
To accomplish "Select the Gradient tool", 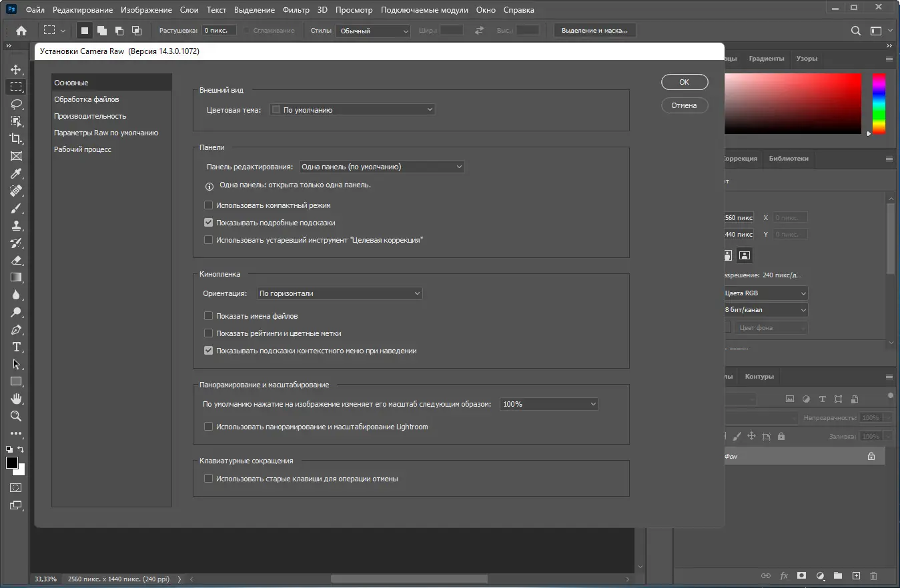I will click(16, 277).
